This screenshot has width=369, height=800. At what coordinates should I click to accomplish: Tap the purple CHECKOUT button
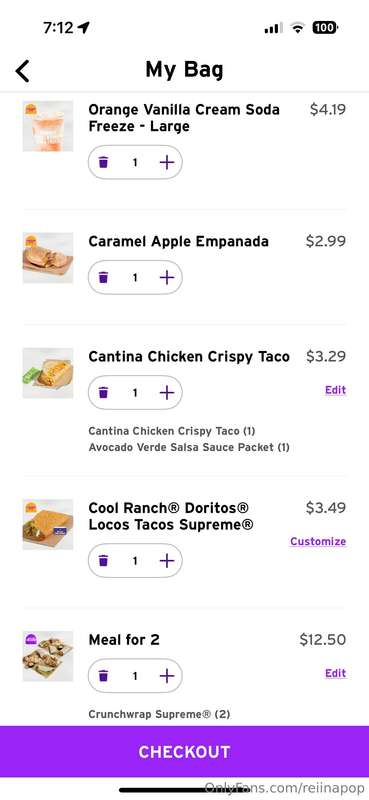184,752
